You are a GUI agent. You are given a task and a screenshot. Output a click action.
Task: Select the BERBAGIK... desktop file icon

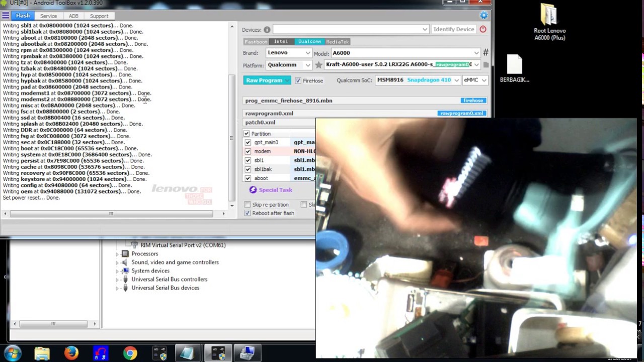(514, 68)
